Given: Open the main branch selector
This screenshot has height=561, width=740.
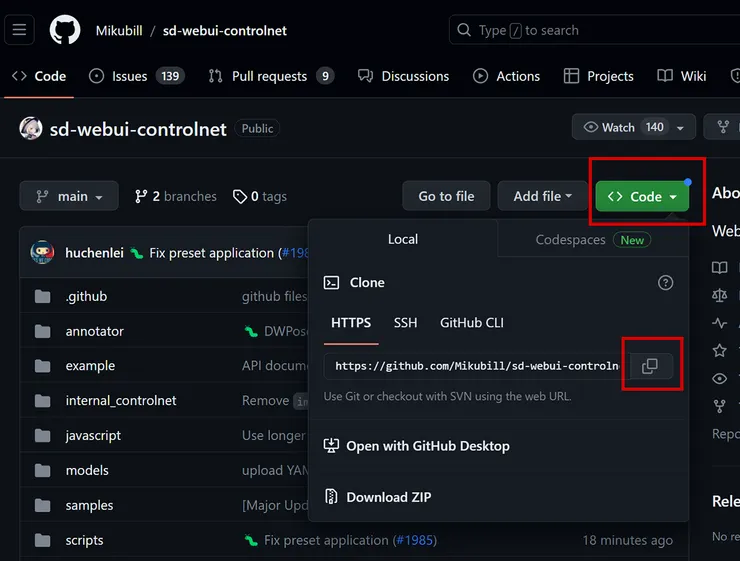Looking at the screenshot, I should [x=69, y=196].
